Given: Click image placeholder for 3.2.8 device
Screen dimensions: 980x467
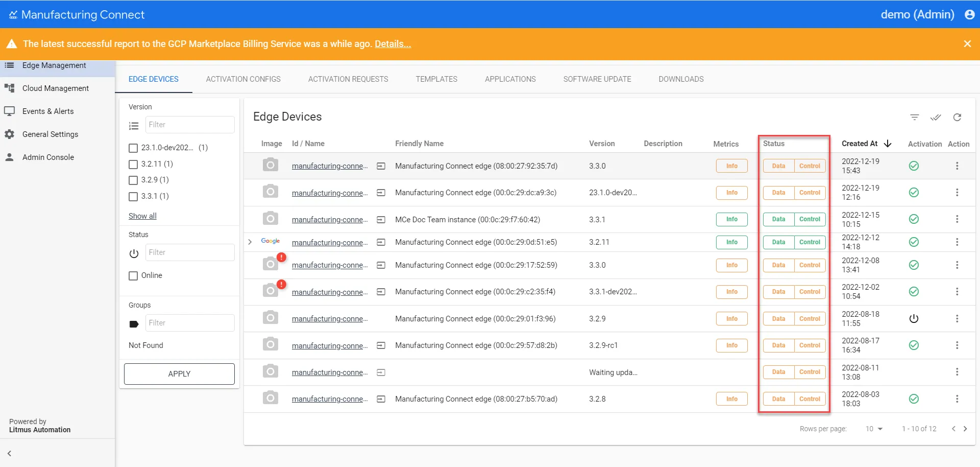Looking at the screenshot, I should point(271,398).
